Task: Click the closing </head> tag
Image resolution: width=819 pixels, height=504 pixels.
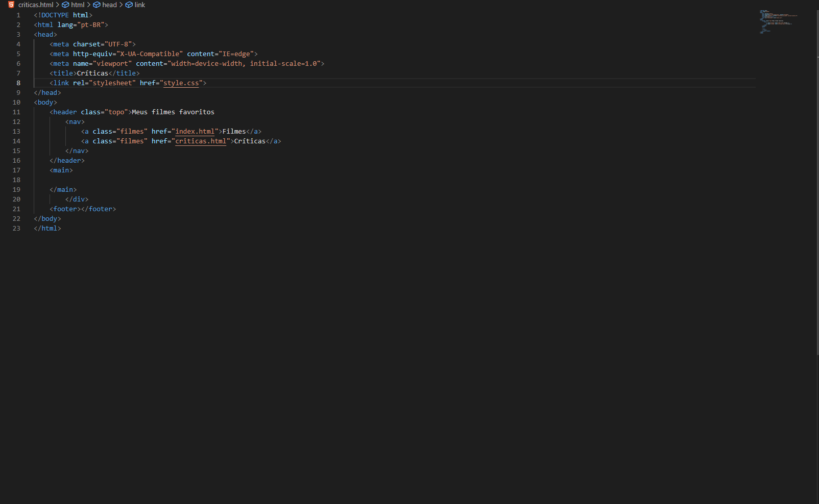Action: (x=47, y=92)
